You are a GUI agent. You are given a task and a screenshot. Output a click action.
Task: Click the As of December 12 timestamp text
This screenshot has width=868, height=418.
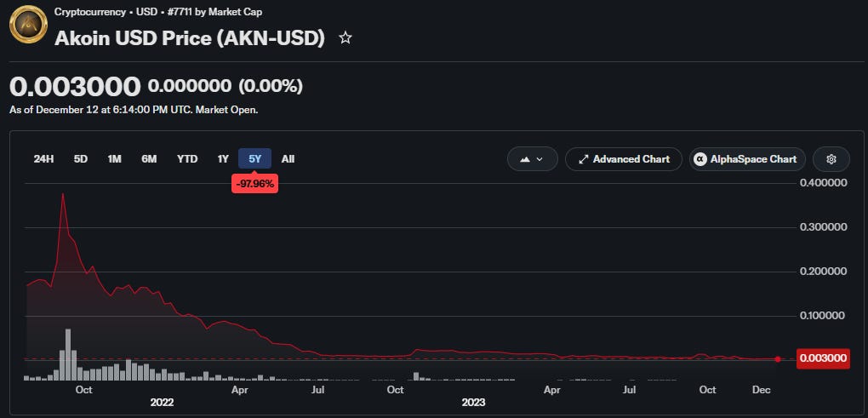[x=134, y=110]
